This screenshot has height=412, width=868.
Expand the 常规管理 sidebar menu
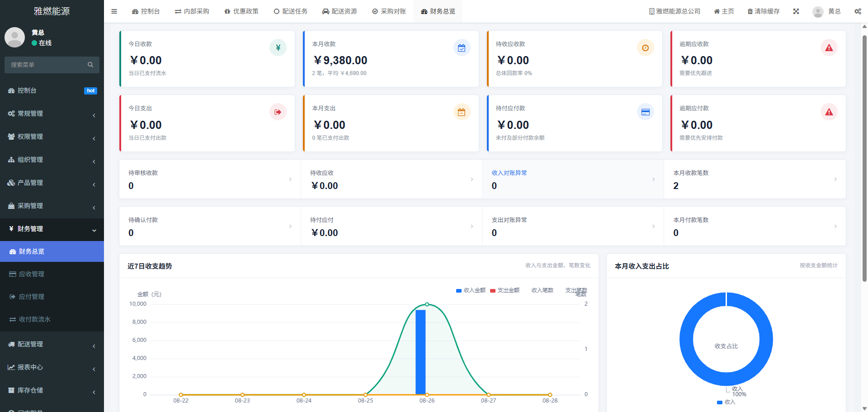pyautogui.click(x=52, y=114)
